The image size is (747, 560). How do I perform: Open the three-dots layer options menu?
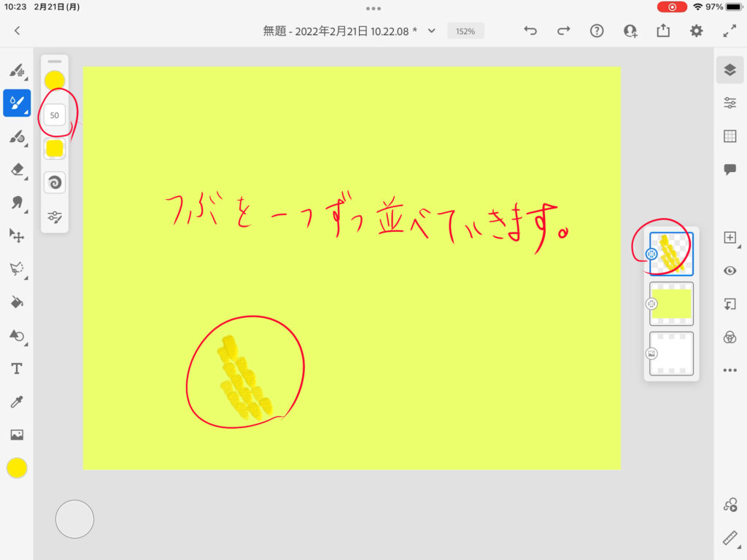(x=729, y=370)
